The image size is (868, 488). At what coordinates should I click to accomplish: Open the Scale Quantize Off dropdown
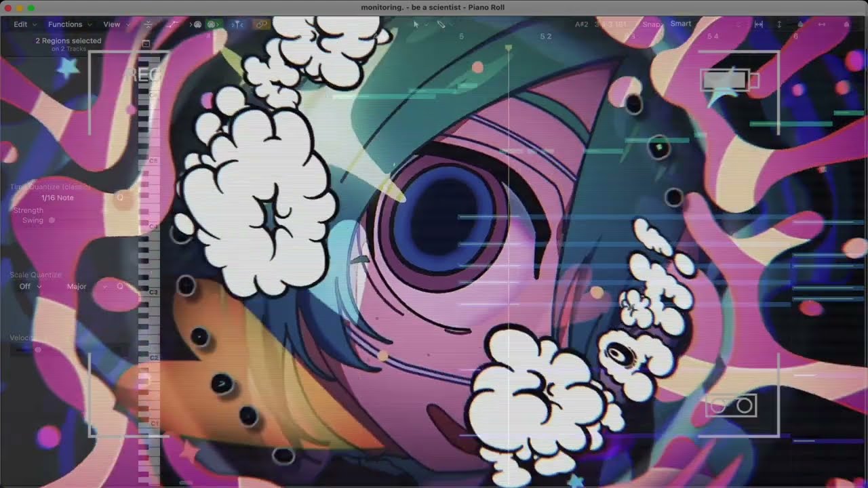[x=31, y=287]
